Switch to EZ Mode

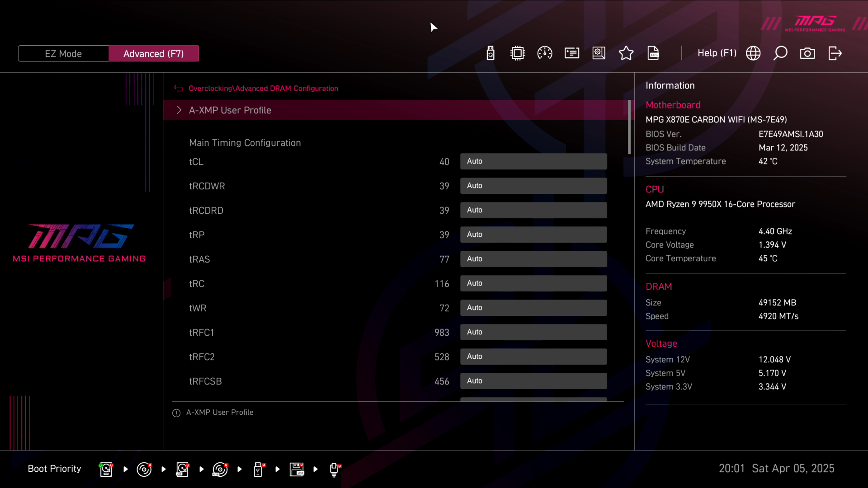click(x=63, y=53)
